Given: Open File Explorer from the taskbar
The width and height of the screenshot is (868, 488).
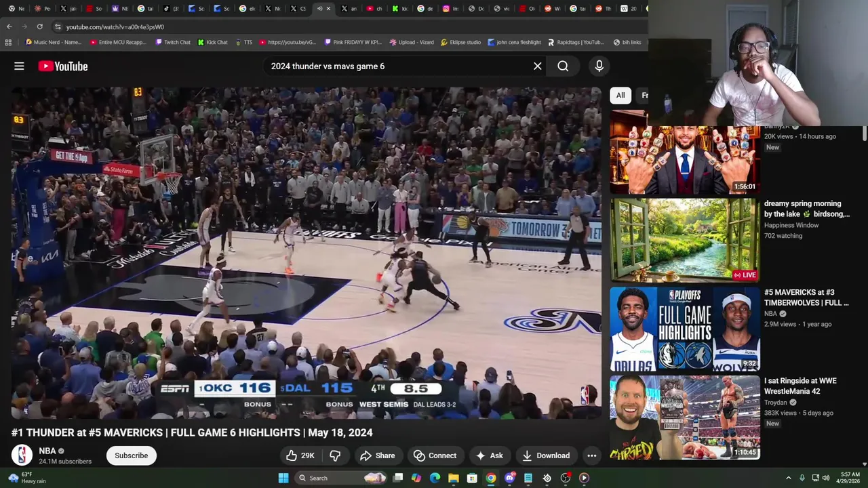Looking at the screenshot, I should pos(454,478).
